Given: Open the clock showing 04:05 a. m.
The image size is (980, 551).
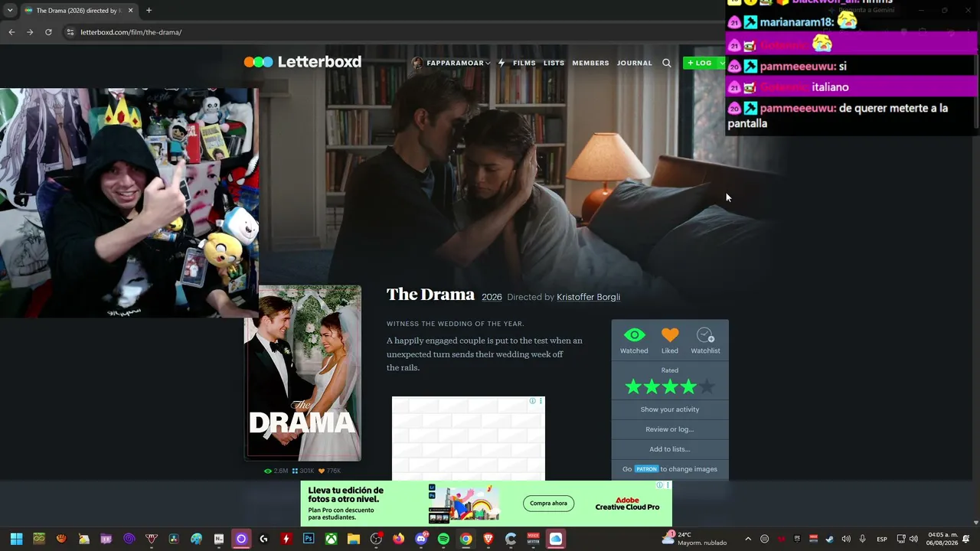Looking at the screenshot, I should [942, 539].
